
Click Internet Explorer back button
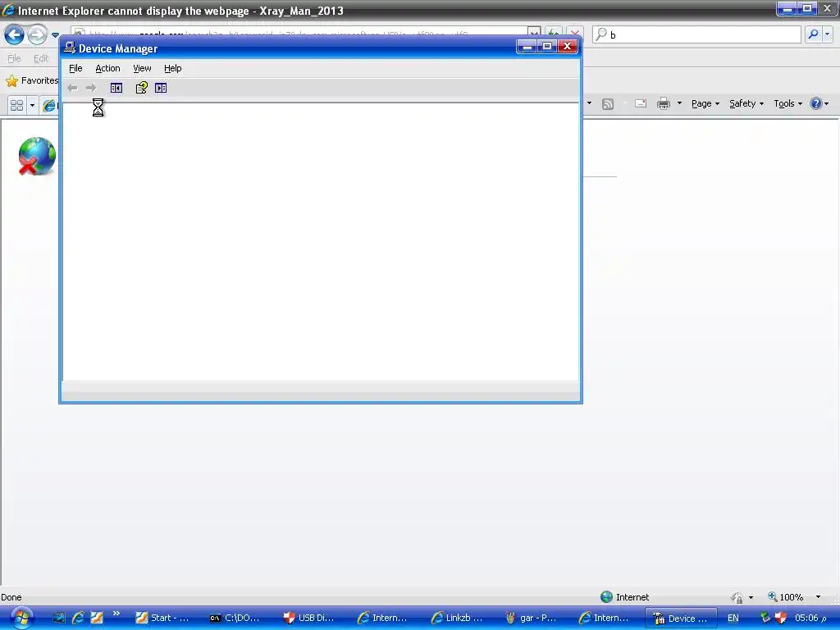14,34
